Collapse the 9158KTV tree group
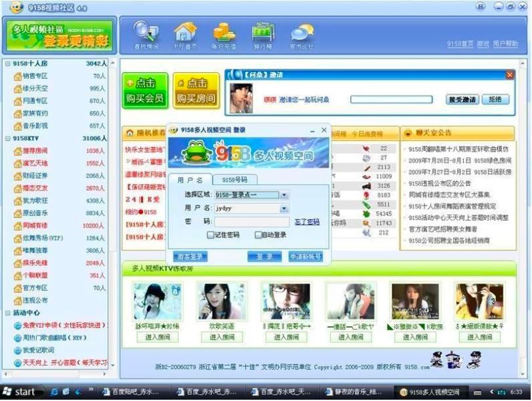The width and height of the screenshot is (532, 401). [x=8, y=138]
